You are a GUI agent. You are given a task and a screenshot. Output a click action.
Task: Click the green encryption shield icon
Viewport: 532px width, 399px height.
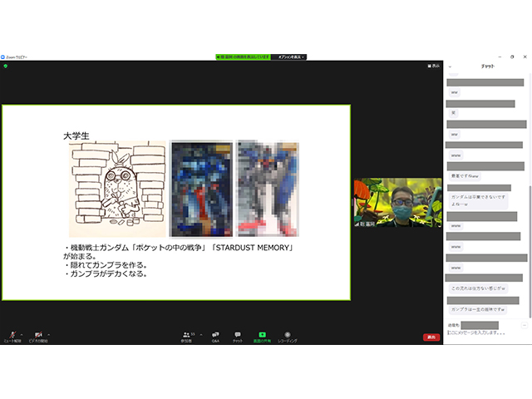point(6,66)
